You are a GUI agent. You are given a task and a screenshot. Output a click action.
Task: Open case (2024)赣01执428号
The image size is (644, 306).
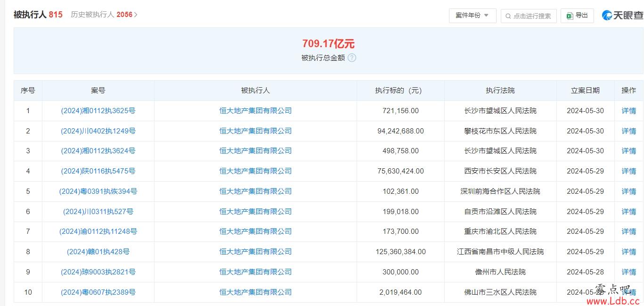coord(98,252)
